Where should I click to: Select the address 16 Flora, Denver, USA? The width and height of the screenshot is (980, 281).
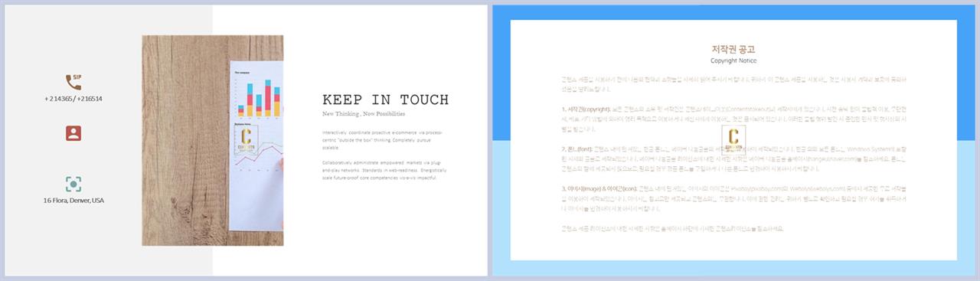click(x=73, y=201)
